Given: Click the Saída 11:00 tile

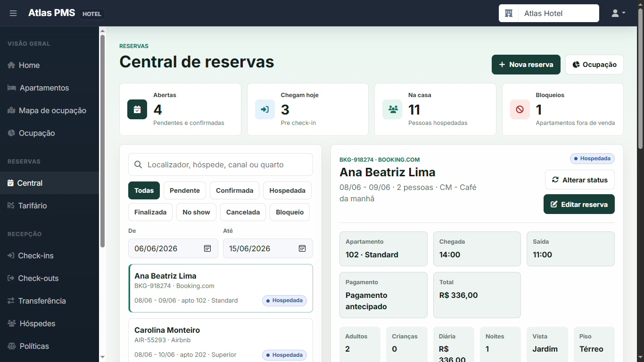Looking at the screenshot, I should pos(570,249).
